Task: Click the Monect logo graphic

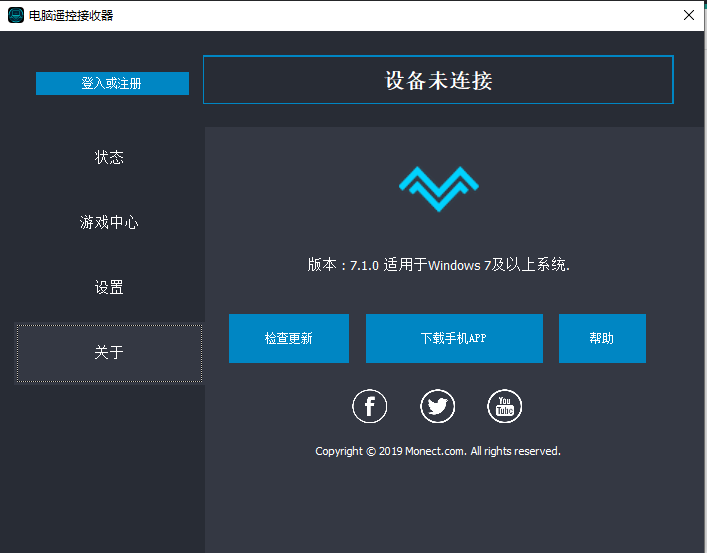Action: click(439, 189)
